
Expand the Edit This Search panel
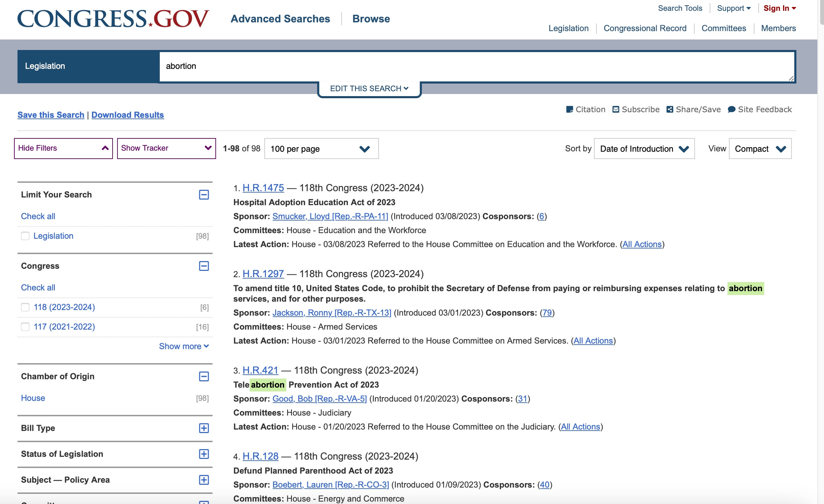click(369, 88)
